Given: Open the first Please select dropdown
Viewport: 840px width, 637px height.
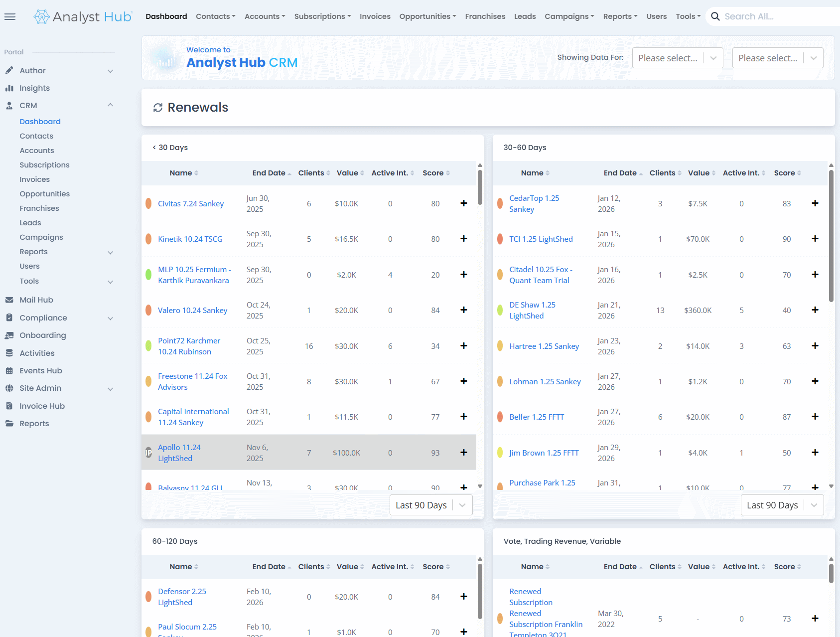Looking at the screenshot, I should click(x=677, y=57).
